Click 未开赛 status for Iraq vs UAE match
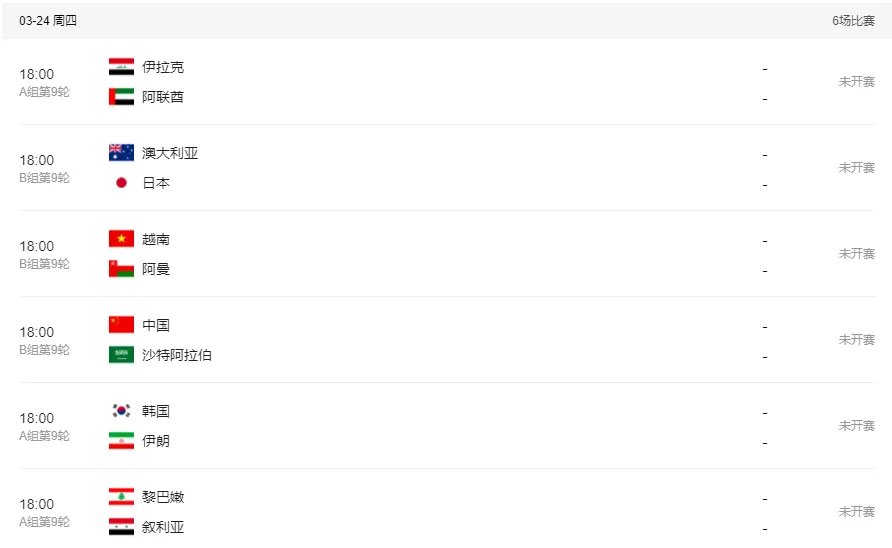The width and height of the screenshot is (892, 548). 856,82
